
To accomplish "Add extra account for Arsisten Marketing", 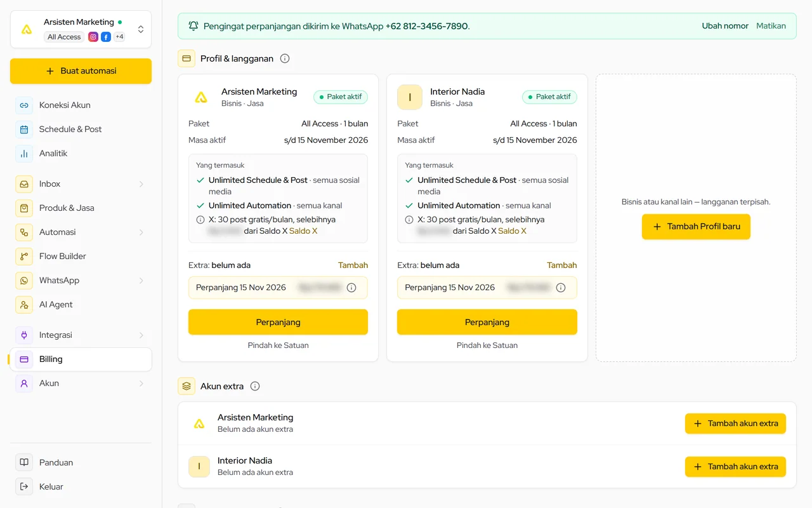I will [x=735, y=424].
